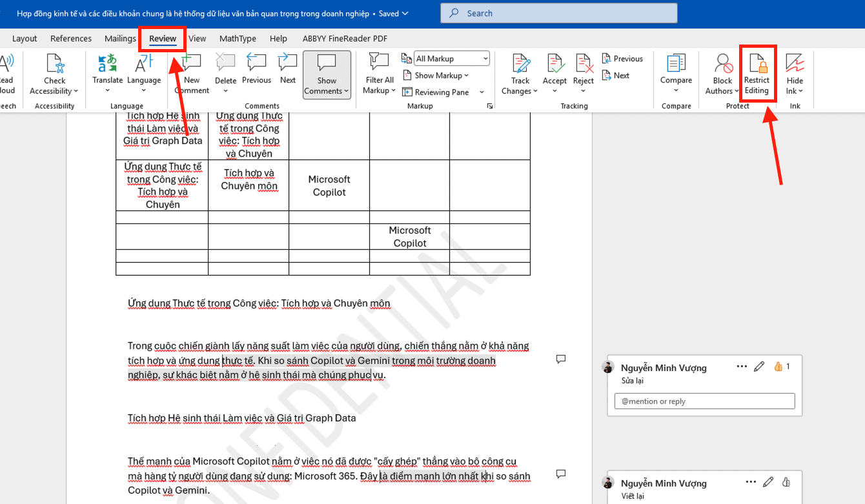Toggle the Reviewing Pane
Viewport: 865px width, 504px height.
(x=436, y=92)
